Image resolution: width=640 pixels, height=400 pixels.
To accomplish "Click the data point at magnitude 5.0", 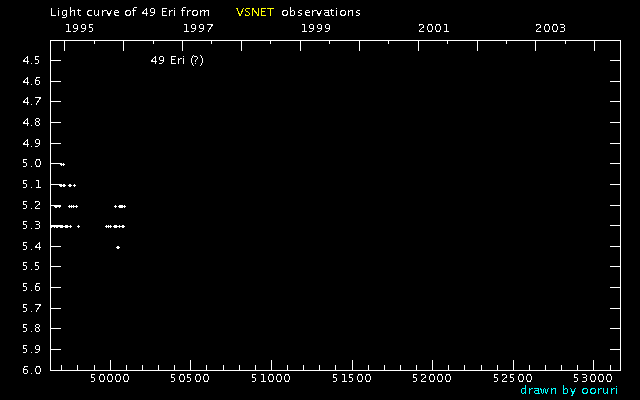I will (62, 164).
